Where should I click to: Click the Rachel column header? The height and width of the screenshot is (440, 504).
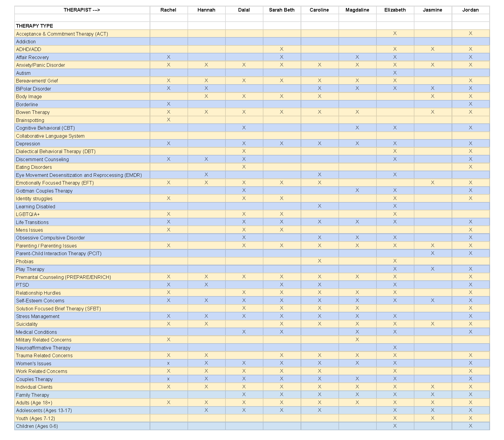[168, 10]
